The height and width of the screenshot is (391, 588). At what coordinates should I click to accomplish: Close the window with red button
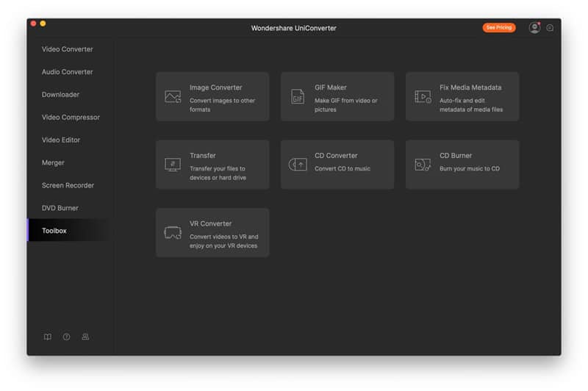point(33,24)
